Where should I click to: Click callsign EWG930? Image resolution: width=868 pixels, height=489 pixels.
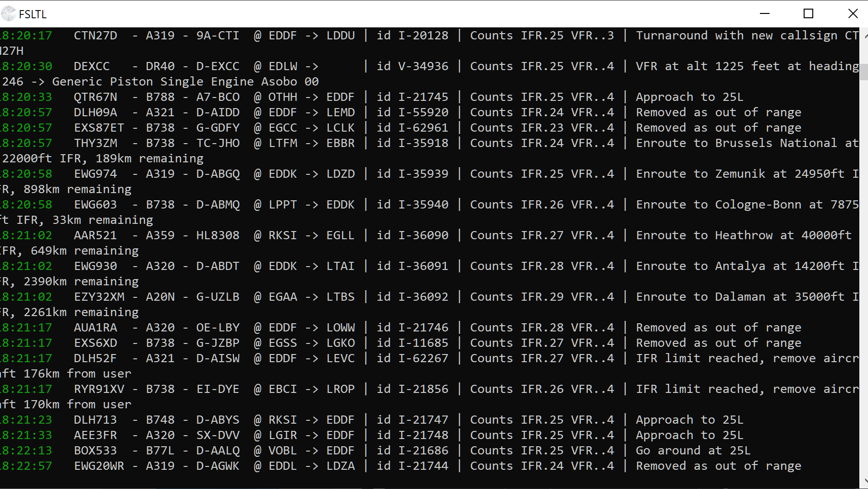coord(96,266)
